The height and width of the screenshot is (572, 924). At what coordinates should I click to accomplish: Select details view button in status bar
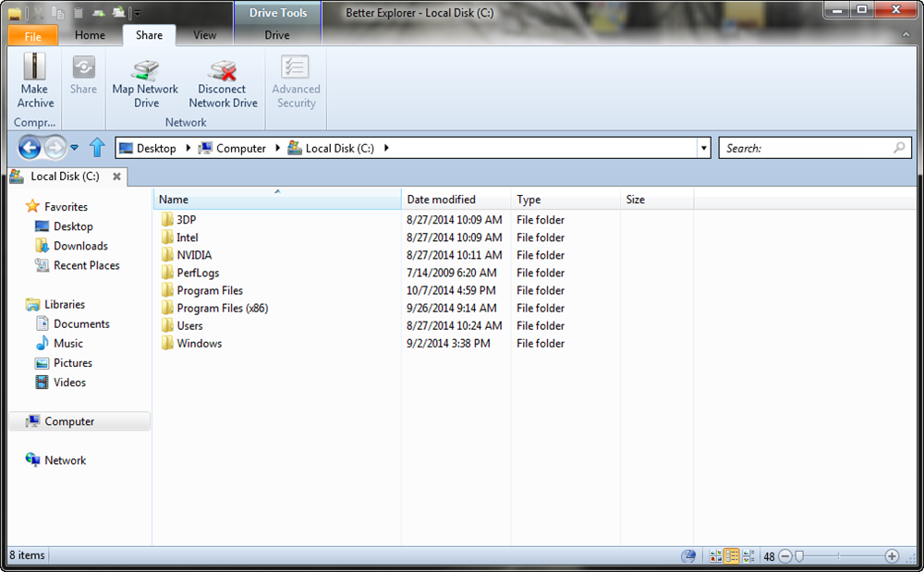(731, 555)
